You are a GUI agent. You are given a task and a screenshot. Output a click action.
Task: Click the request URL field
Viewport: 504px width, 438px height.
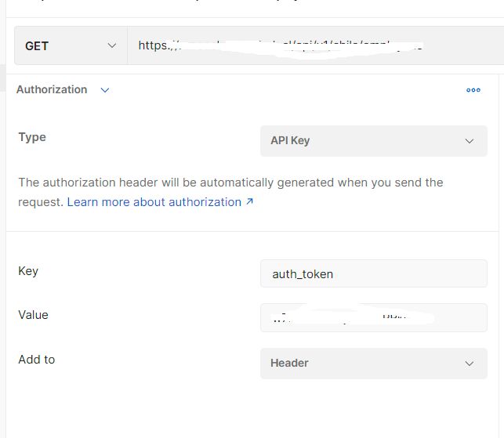point(316,45)
